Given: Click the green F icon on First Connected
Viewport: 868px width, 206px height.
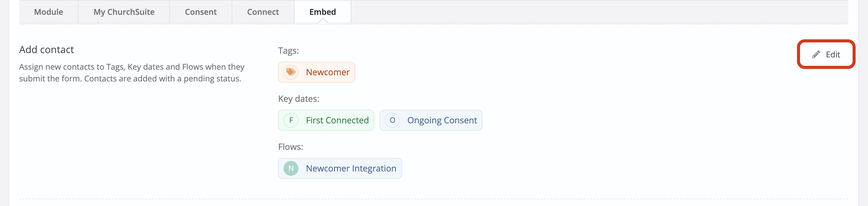Looking at the screenshot, I should (x=291, y=120).
